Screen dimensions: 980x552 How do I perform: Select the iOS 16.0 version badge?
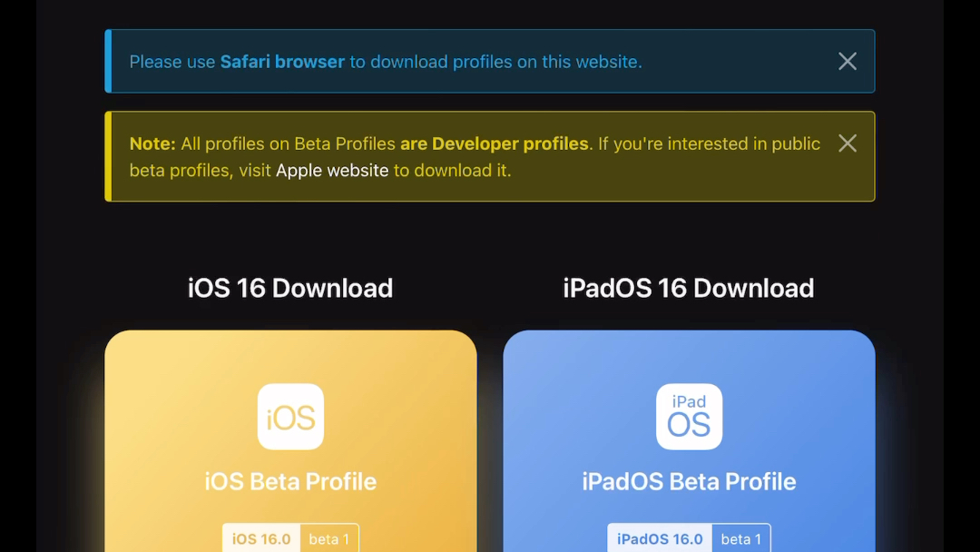click(261, 538)
